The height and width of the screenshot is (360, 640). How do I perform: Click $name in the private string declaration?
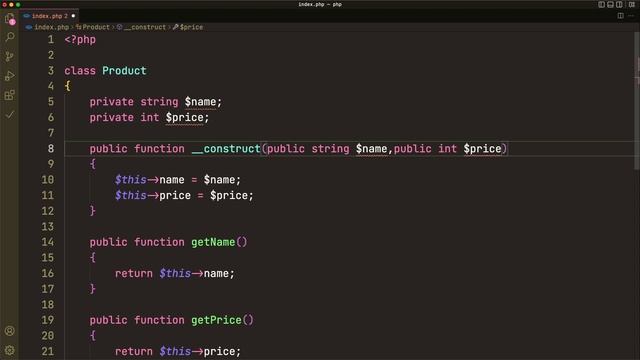point(200,102)
